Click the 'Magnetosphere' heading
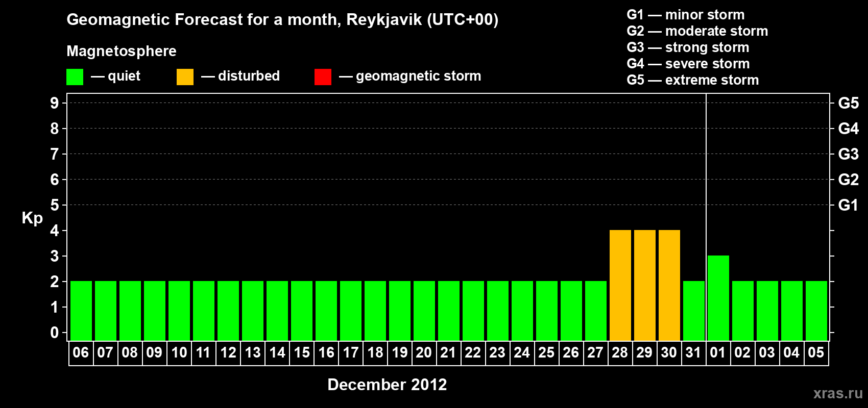The width and height of the screenshot is (868, 408). click(x=122, y=52)
